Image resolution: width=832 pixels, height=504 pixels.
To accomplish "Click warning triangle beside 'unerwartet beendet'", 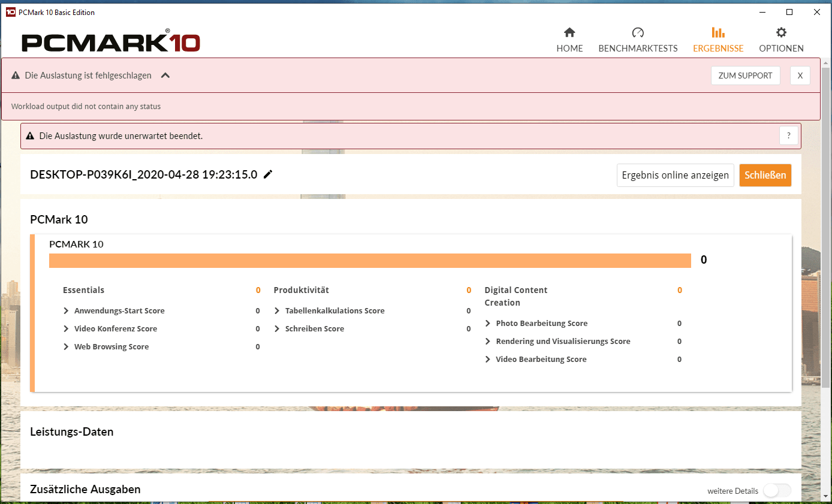I will [30, 136].
